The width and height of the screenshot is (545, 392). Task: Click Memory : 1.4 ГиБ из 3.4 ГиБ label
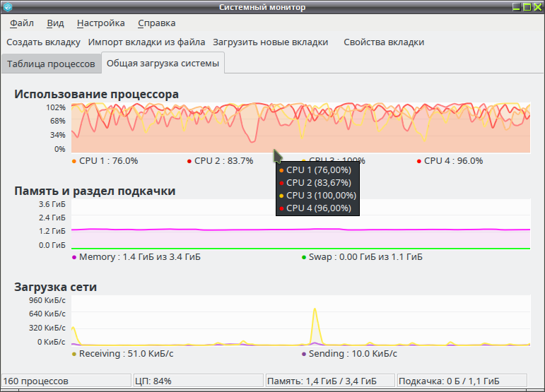[x=140, y=257]
